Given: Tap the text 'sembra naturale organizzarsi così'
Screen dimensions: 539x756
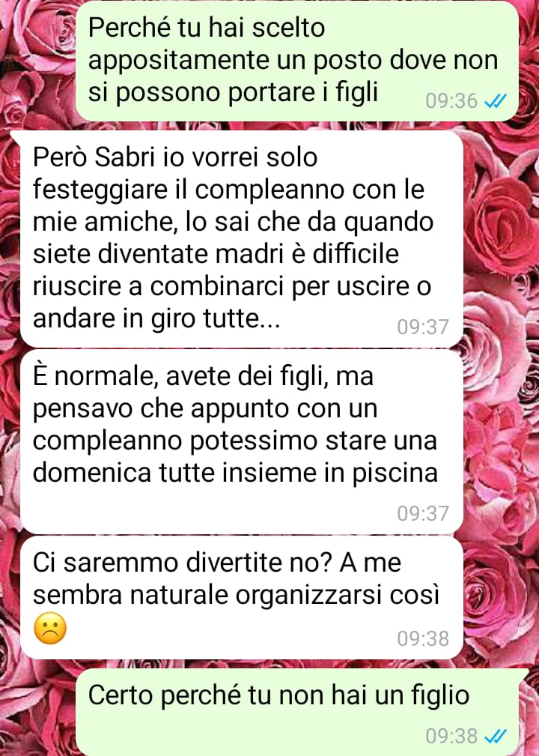Looking at the screenshot, I should pos(236,595).
